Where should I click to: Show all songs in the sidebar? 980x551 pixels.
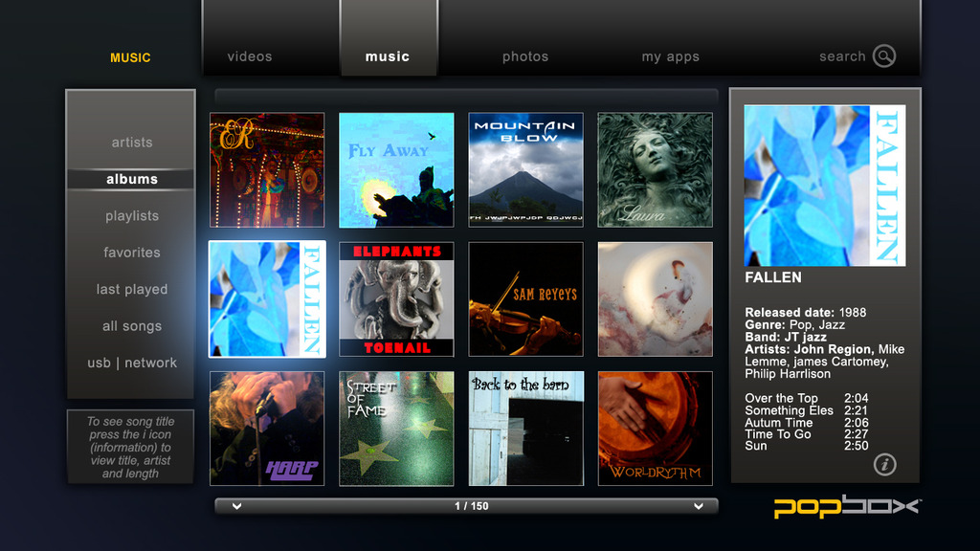pyautogui.click(x=132, y=326)
